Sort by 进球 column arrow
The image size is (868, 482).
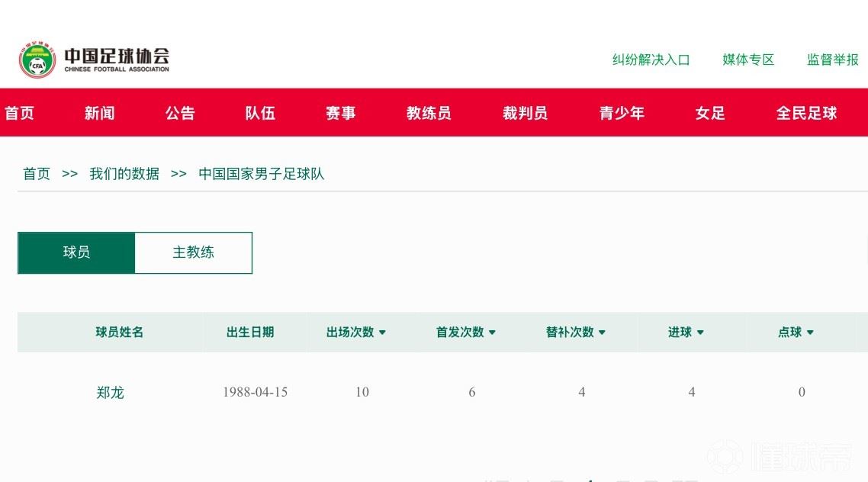[x=700, y=333]
